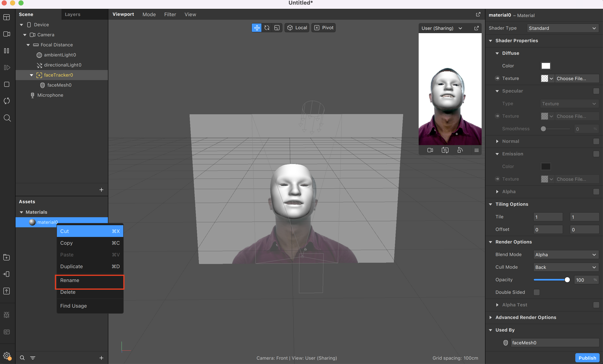Select the rotate tool in viewport toolbar
This screenshot has width=603, height=364.
point(267,28)
